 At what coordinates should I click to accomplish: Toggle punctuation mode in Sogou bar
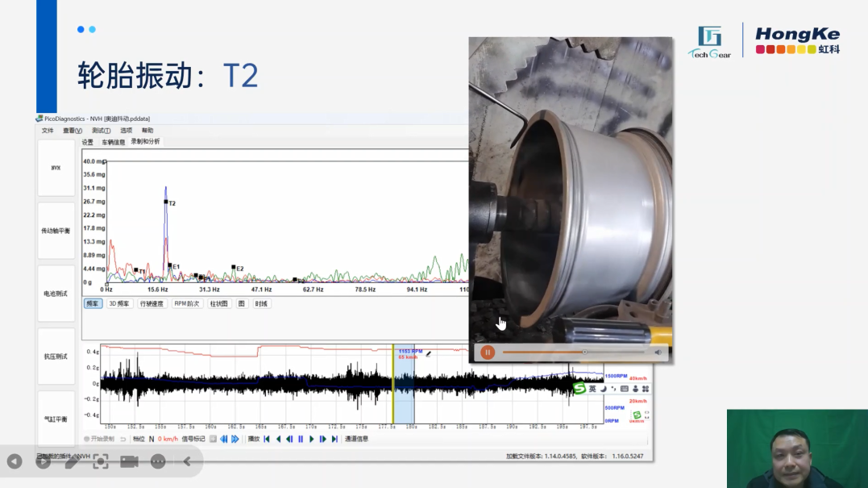(613, 389)
